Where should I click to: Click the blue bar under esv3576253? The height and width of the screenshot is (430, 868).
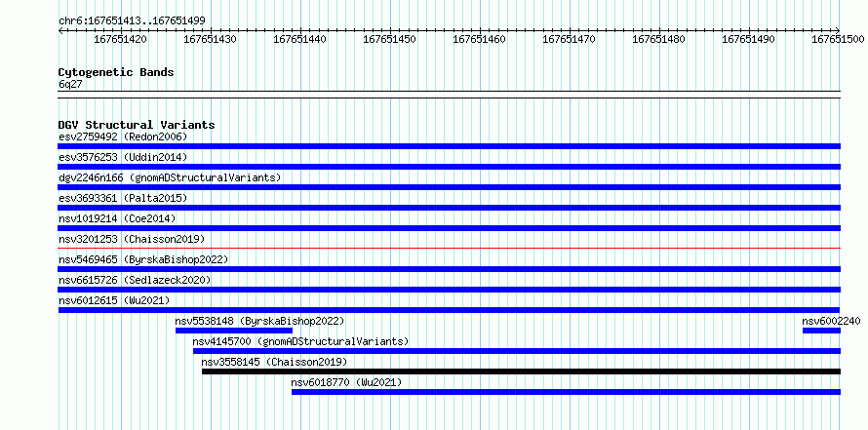click(x=449, y=167)
